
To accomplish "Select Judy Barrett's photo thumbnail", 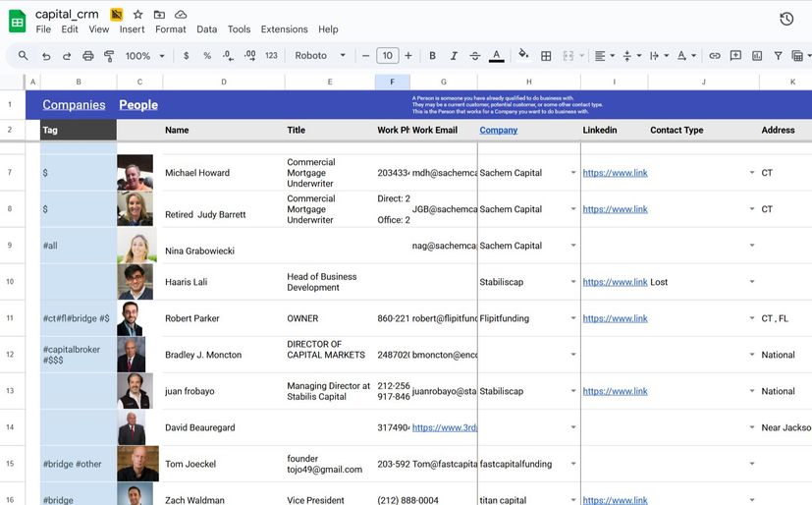I will (135, 208).
